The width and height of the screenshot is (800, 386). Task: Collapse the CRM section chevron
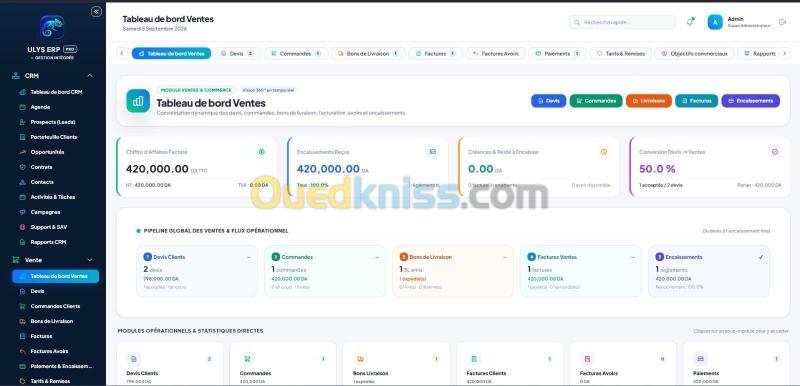point(90,75)
